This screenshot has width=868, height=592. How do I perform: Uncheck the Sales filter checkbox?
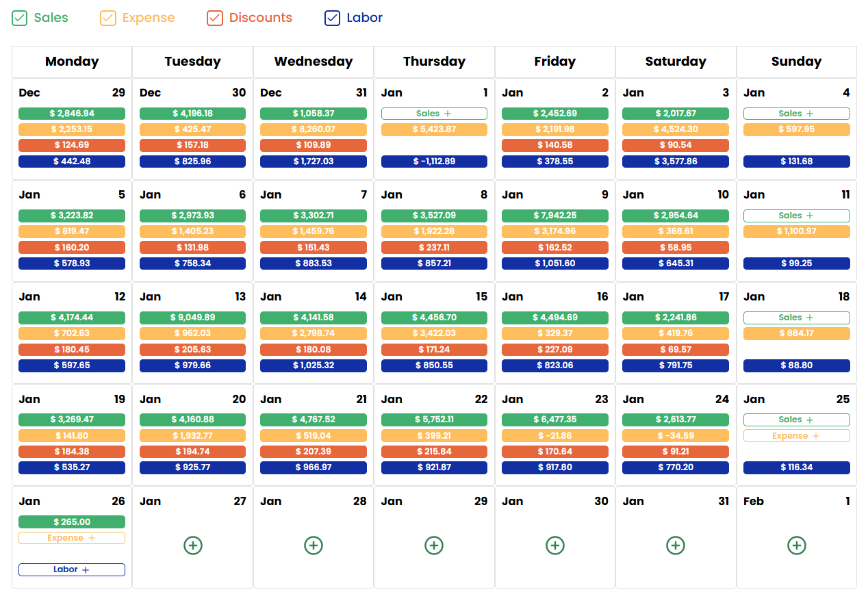[19, 18]
